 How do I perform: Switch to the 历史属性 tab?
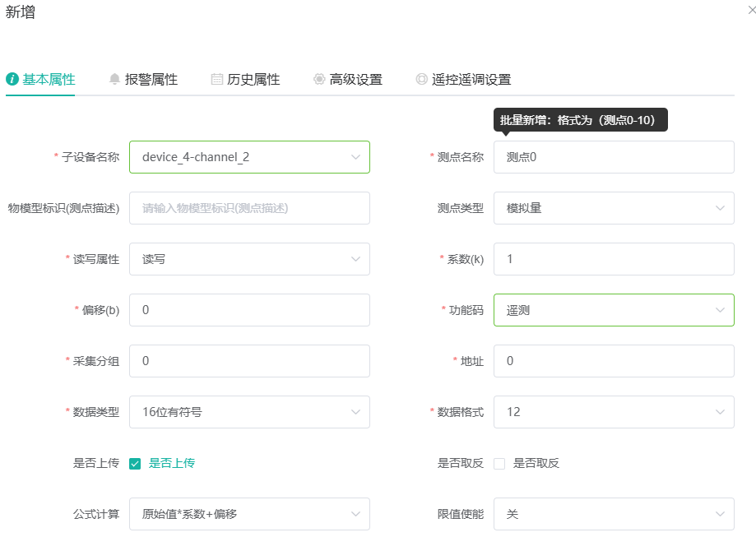[245, 79]
